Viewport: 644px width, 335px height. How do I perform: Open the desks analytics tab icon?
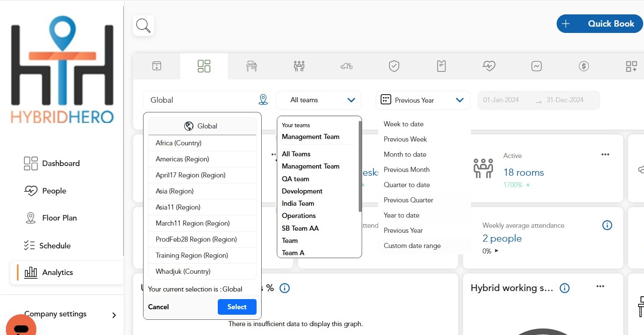[x=252, y=66]
